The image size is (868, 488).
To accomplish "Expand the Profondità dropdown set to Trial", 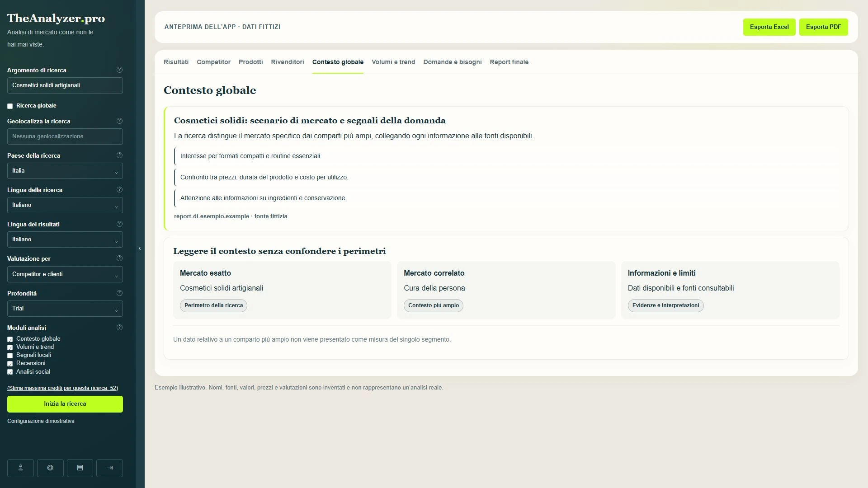I will [x=65, y=309].
